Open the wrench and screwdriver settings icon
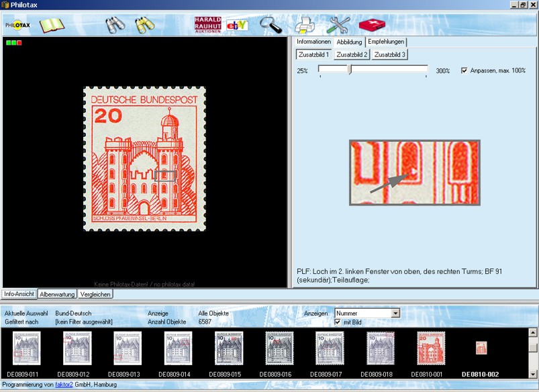 point(339,26)
